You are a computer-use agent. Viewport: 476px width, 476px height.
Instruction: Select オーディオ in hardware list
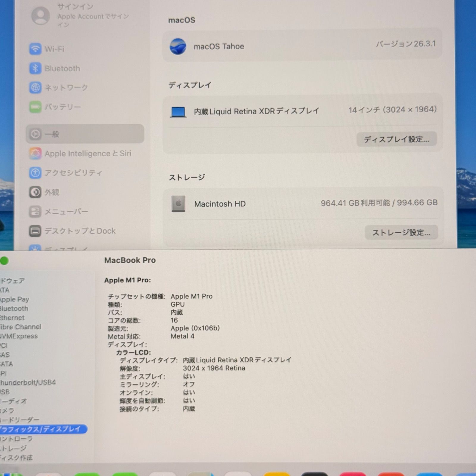[x=13, y=401]
